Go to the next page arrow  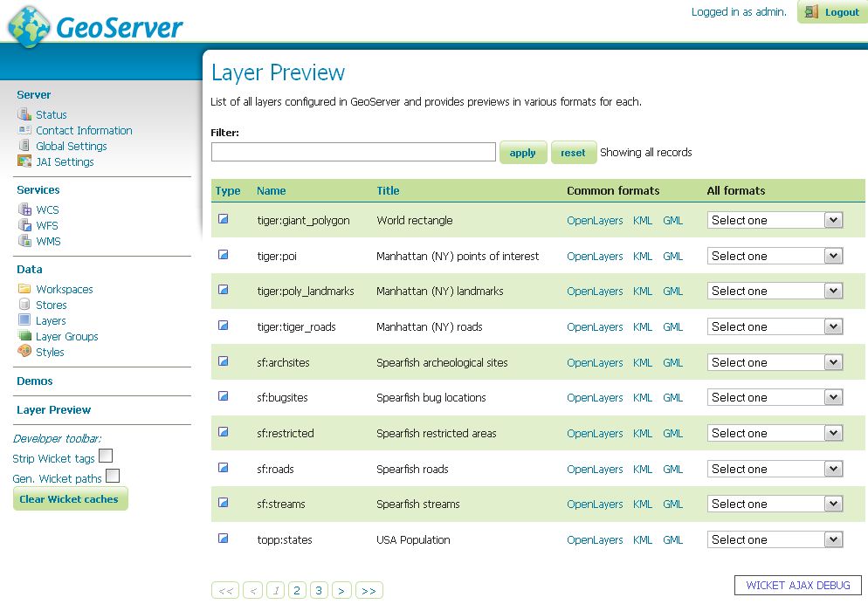coord(341,590)
